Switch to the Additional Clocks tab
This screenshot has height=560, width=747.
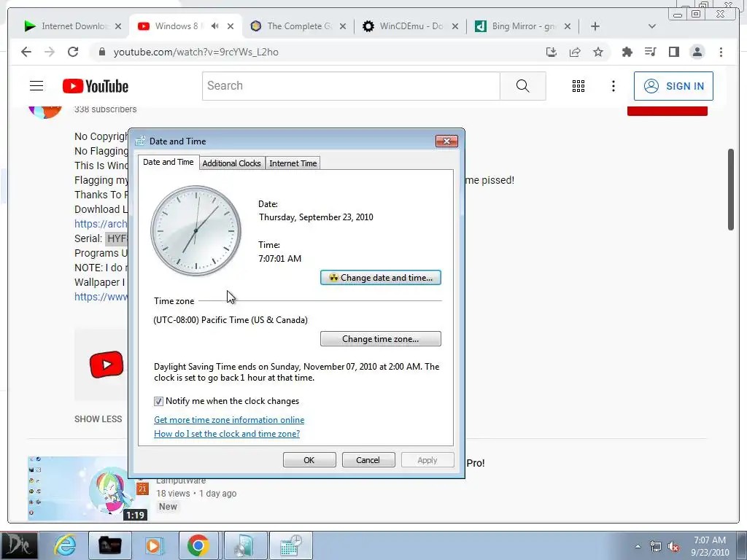click(x=231, y=163)
